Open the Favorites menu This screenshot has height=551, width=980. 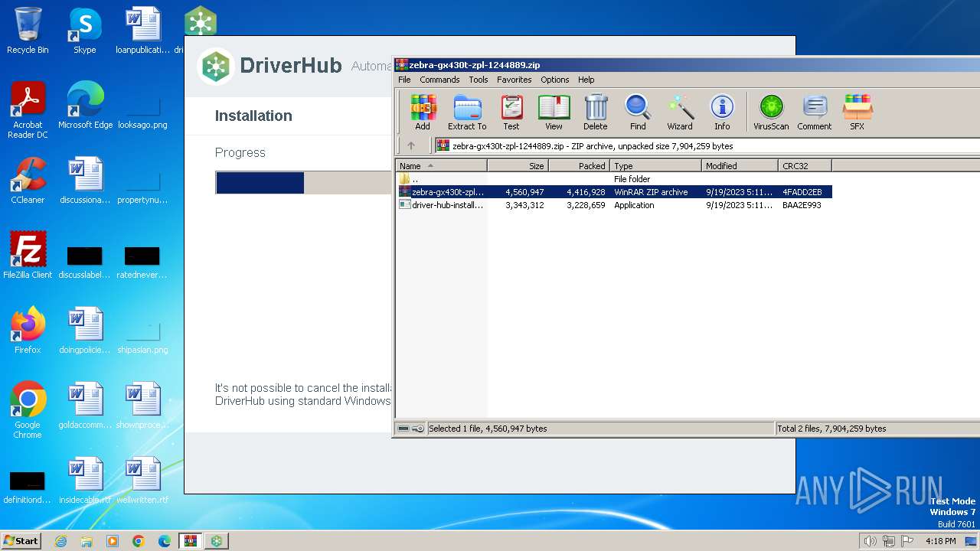point(514,80)
